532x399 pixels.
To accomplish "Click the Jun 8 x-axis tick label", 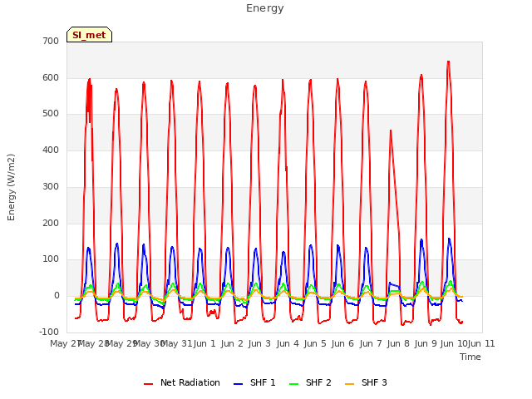I will pos(398,343).
